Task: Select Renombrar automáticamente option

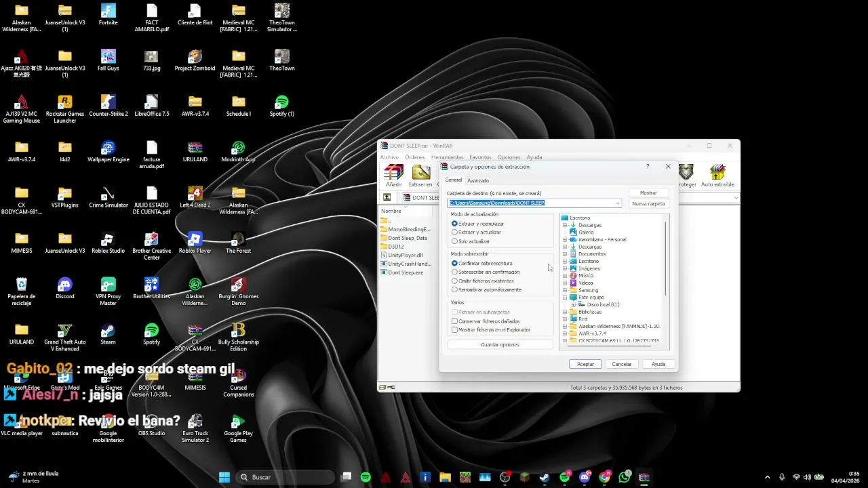Action: pos(486,289)
